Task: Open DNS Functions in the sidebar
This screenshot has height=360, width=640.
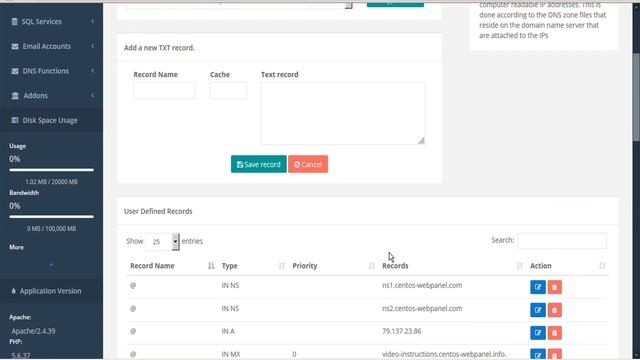Action: click(51, 71)
